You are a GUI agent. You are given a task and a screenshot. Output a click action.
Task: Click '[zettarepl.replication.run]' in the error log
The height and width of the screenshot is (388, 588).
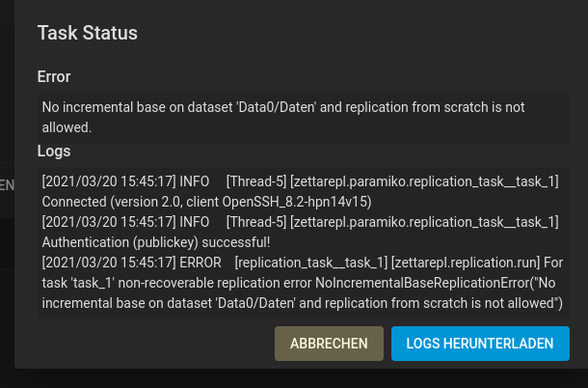click(x=466, y=263)
